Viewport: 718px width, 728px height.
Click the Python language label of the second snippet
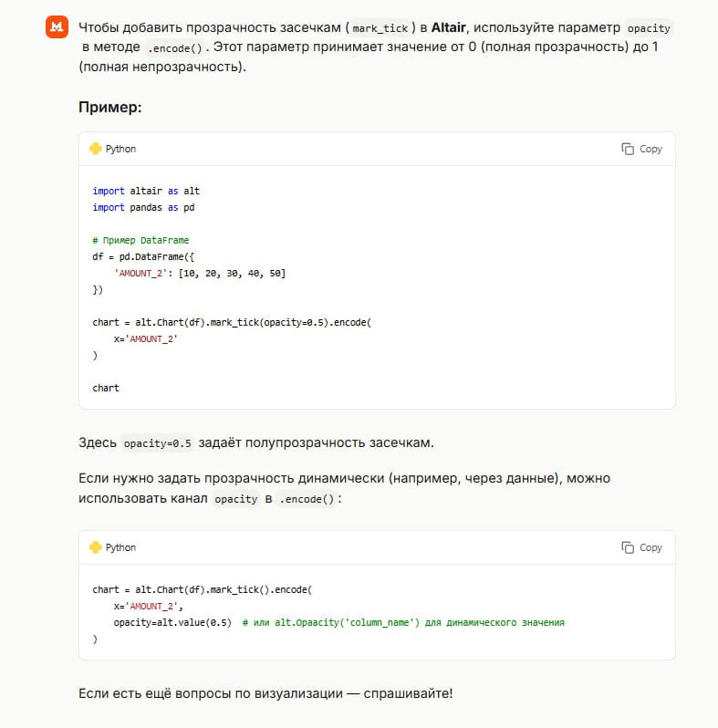(x=120, y=547)
